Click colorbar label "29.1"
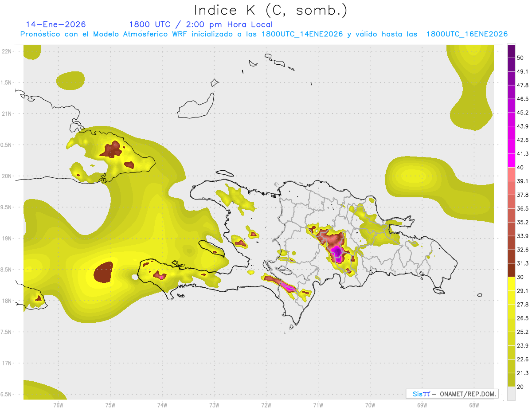 522,291
